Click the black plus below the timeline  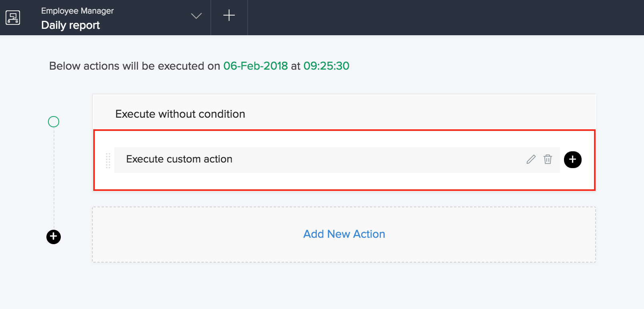[x=54, y=237]
